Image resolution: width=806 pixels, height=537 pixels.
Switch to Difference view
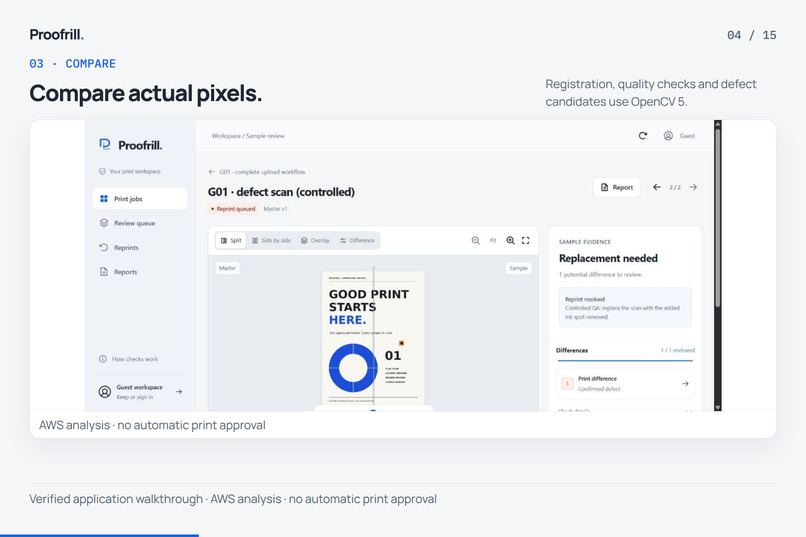click(357, 240)
